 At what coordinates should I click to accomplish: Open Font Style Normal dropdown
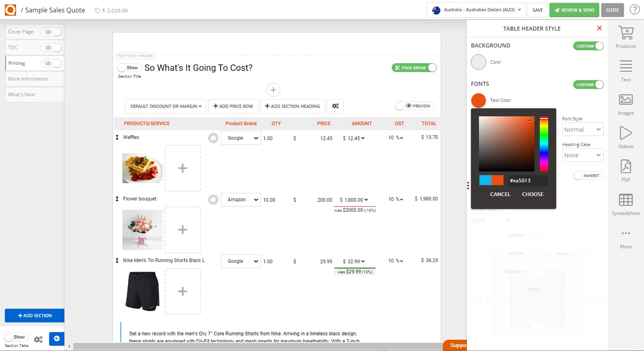click(583, 130)
